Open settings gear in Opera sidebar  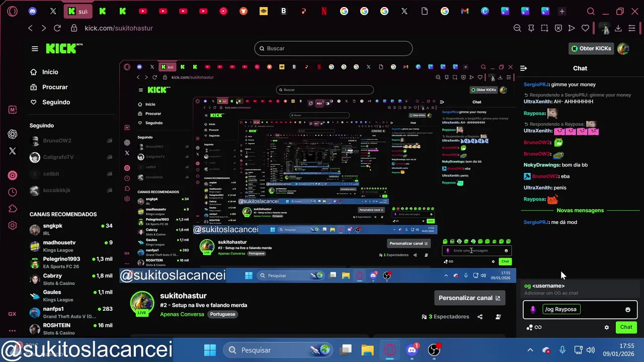(x=13, y=226)
